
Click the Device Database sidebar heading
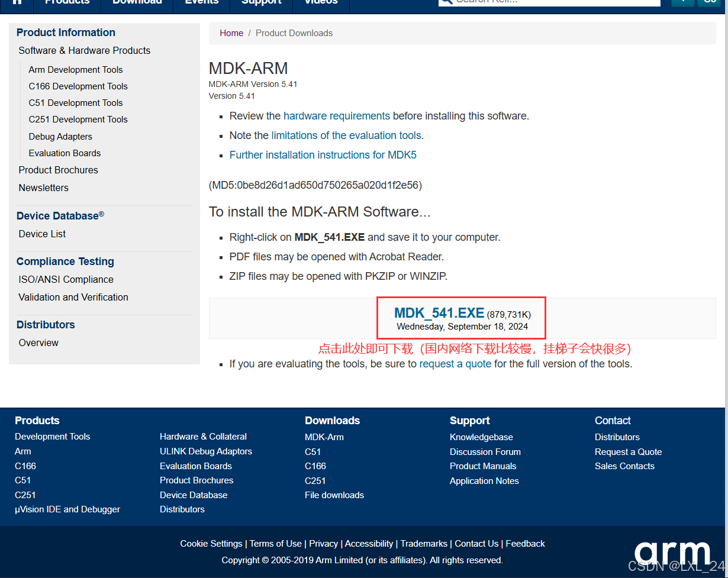60,215
